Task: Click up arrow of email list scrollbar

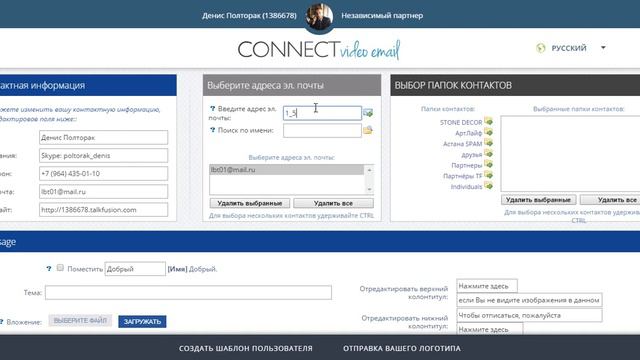Action: click(369, 170)
